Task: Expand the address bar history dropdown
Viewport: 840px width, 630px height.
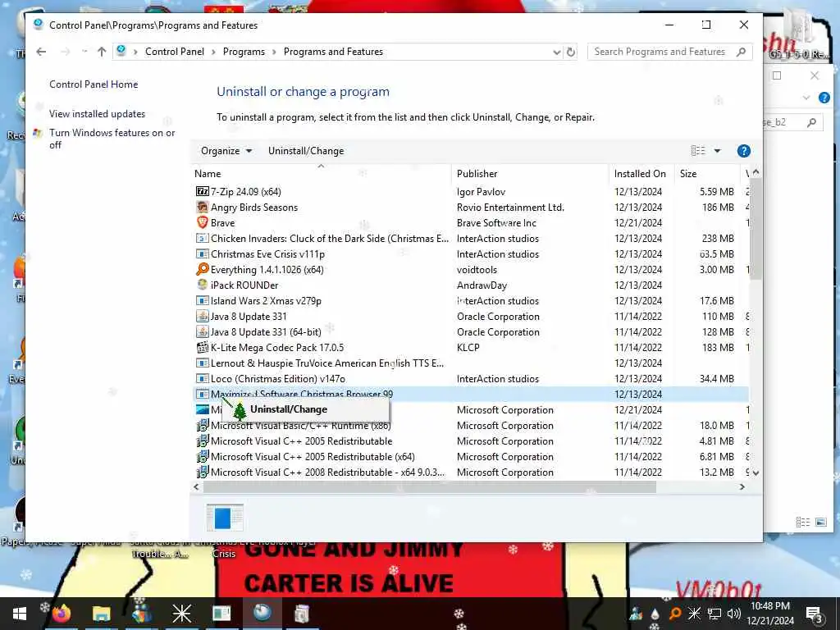Action: click(x=557, y=52)
